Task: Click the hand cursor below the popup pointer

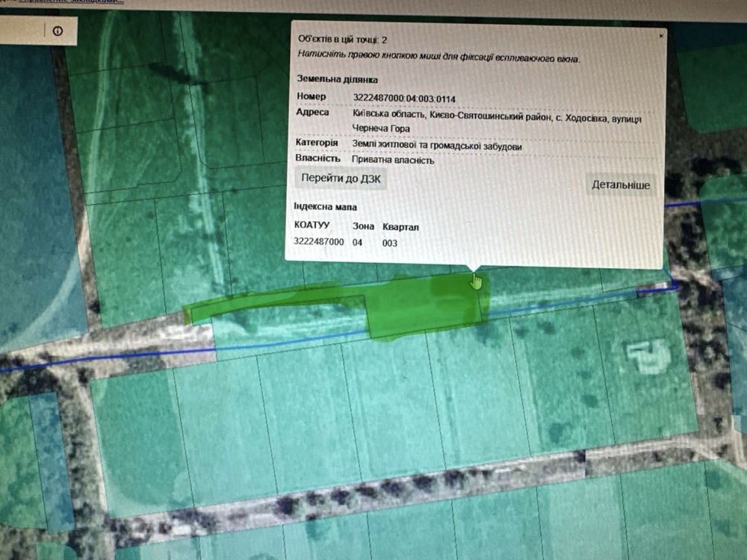Action: pyautogui.click(x=475, y=281)
